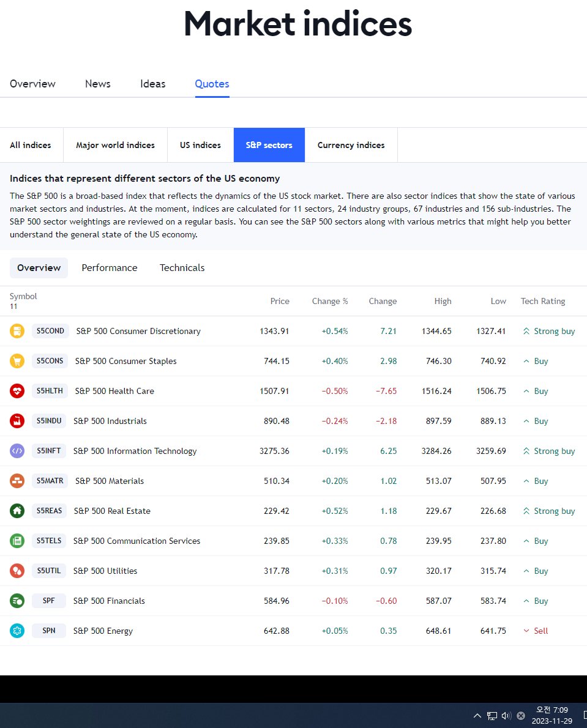The height and width of the screenshot is (728, 587).
Task: Click the Information Technology code icon
Action: point(17,451)
